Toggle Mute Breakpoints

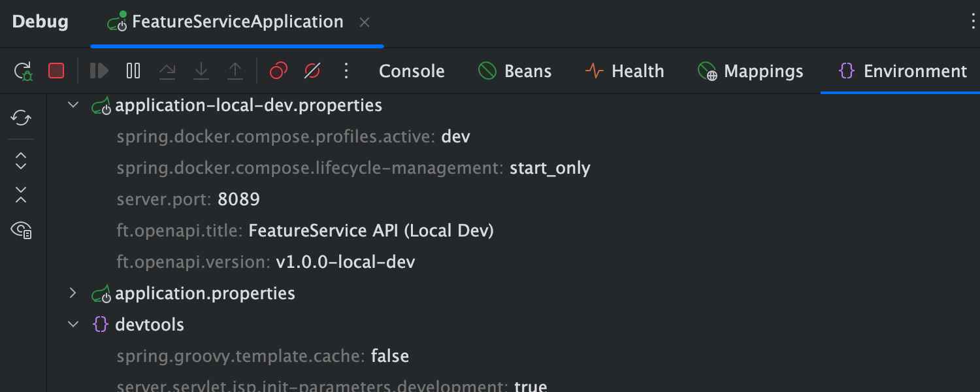point(312,71)
